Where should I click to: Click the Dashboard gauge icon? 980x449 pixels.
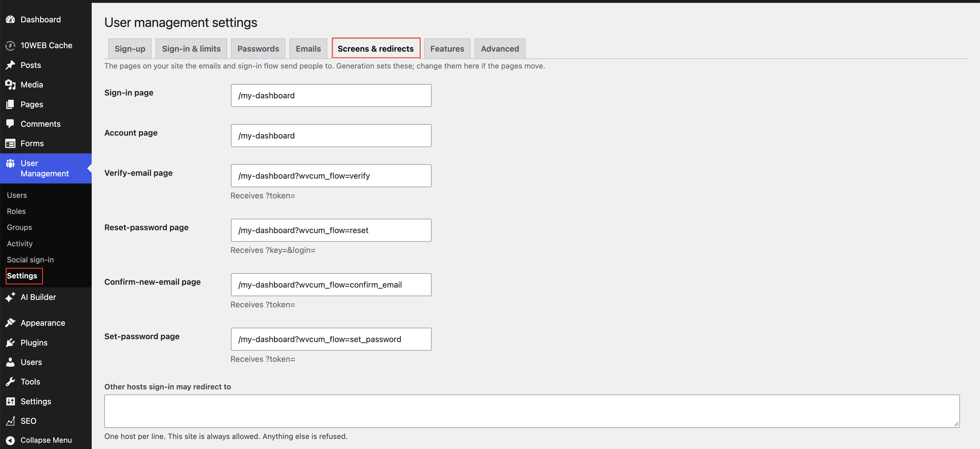point(10,19)
